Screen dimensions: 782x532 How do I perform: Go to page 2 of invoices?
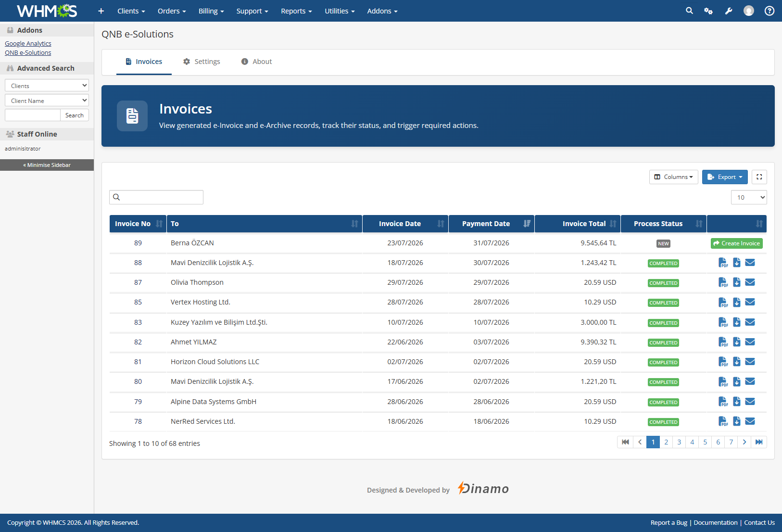(x=666, y=442)
